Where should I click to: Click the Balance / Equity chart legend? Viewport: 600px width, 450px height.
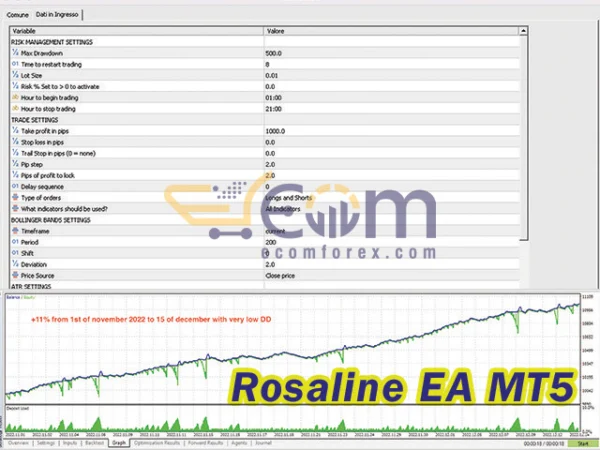click(20, 297)
